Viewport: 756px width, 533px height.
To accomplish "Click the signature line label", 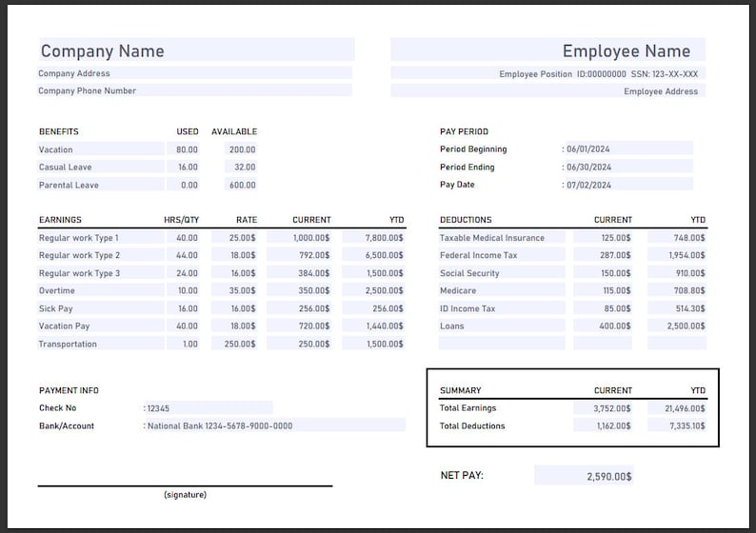I will point(185,494).
